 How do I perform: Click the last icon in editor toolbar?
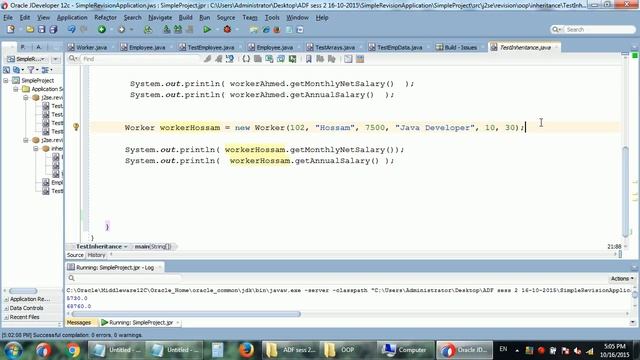click(x=360, y=59)
